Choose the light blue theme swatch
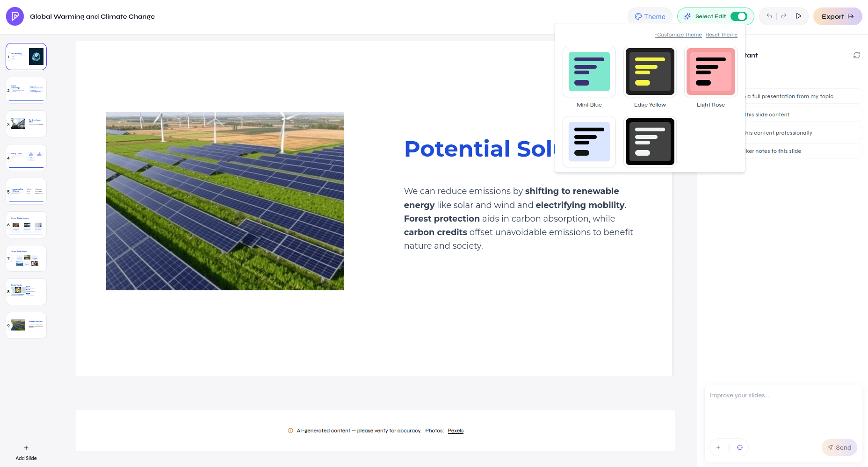The image size is (868, 467). [x=589, y=142]
